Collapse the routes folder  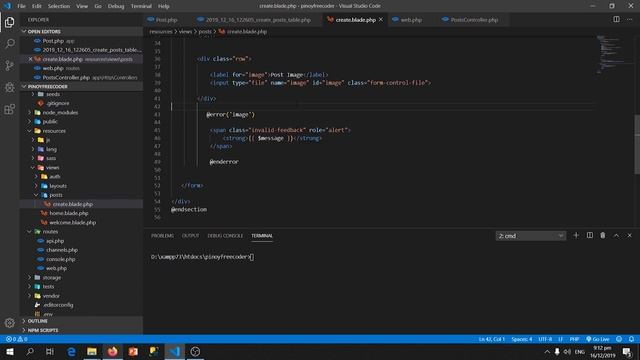click(x=82, y=231)
